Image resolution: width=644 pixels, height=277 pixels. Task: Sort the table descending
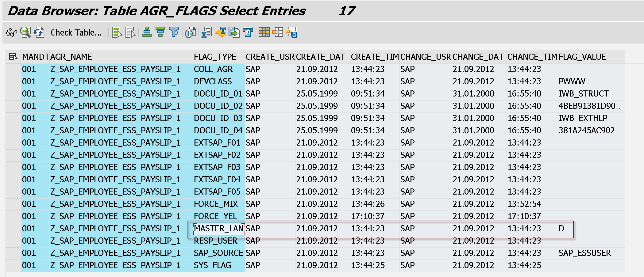click(160, 32)
